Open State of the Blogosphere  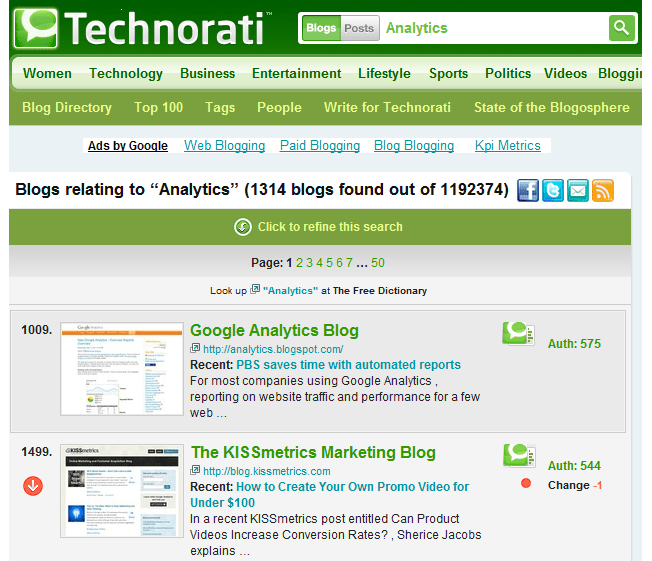coord(552,108)
